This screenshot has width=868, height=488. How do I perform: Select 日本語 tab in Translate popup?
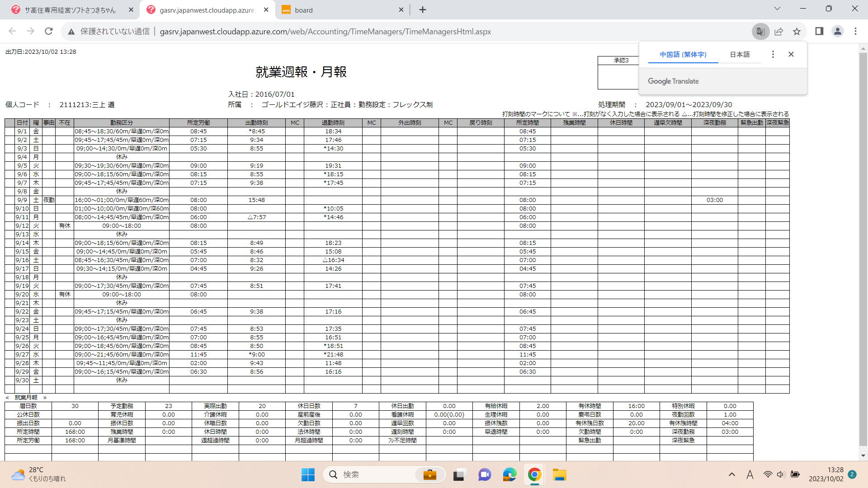coord(740,55)
